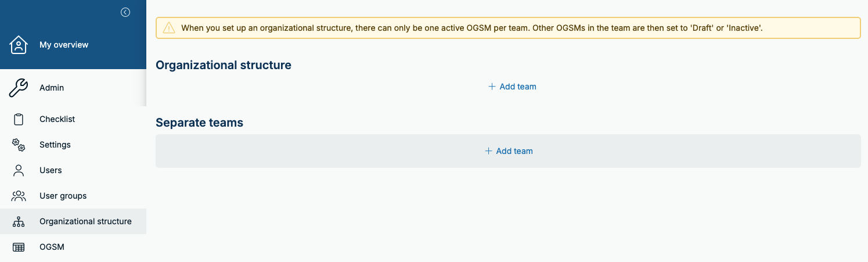The height and width of the screenshot is (262, 868).
Task: Add team in Separate teams section
Action: 509,151
